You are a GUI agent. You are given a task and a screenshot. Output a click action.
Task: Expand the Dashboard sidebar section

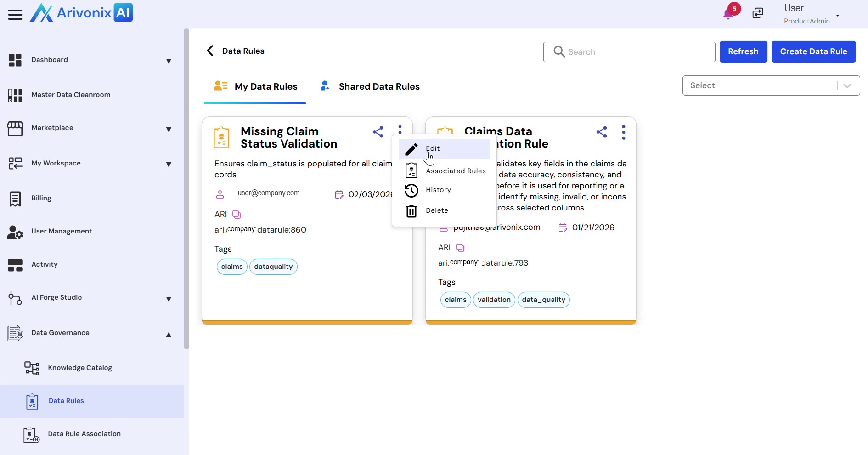point(169,61)
